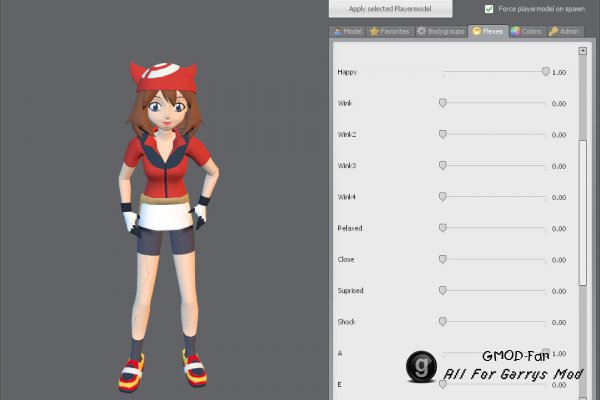The width and height of the screenshot is (600, 400).
Task: Click the Wink4 flex label
Action: pos(347,197)
